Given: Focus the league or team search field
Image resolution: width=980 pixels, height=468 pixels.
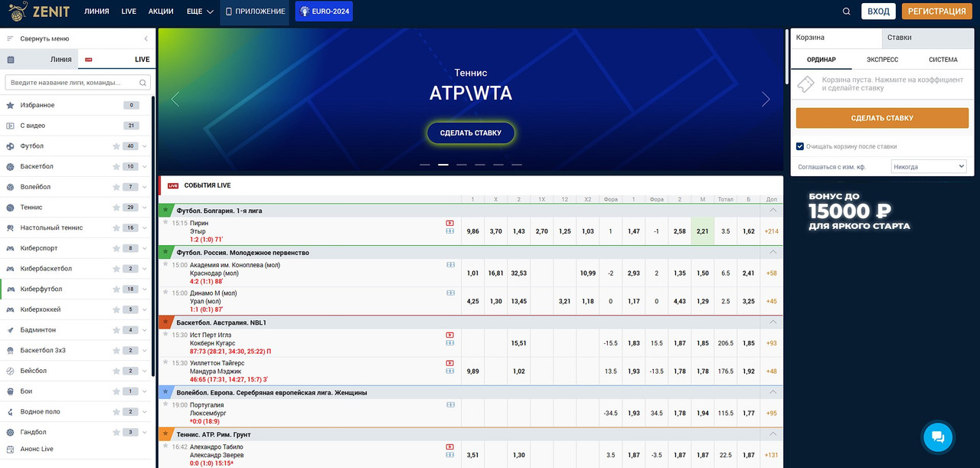Looking at the screenshot, I should point(77,82).
